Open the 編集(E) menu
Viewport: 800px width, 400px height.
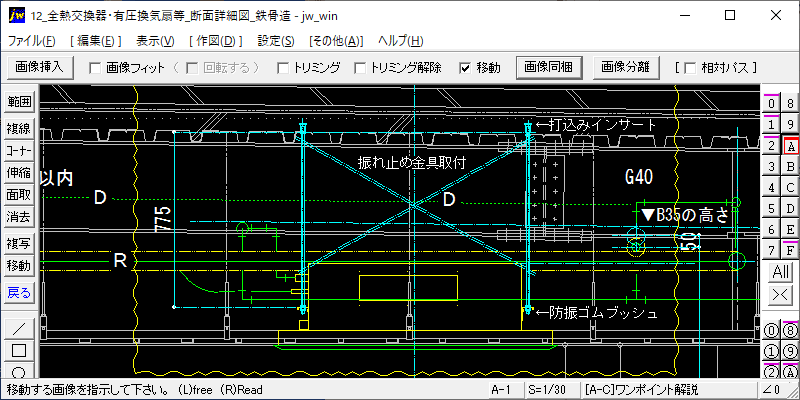(96, 41)
